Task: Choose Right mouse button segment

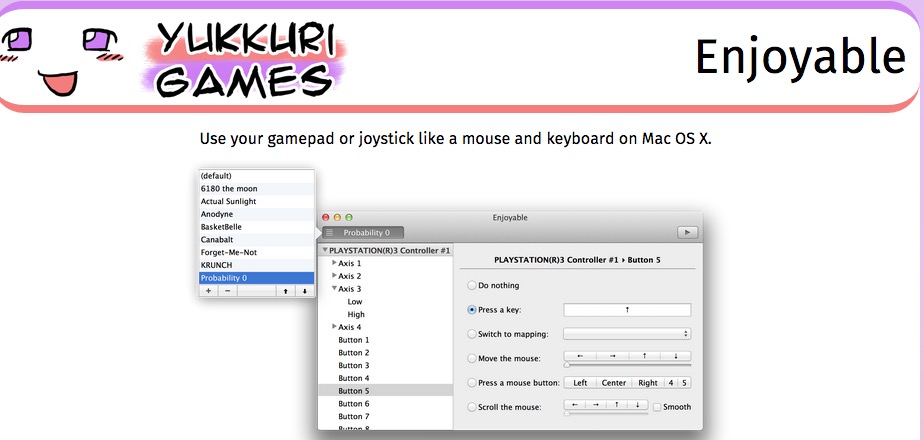Action: [648, 383]
